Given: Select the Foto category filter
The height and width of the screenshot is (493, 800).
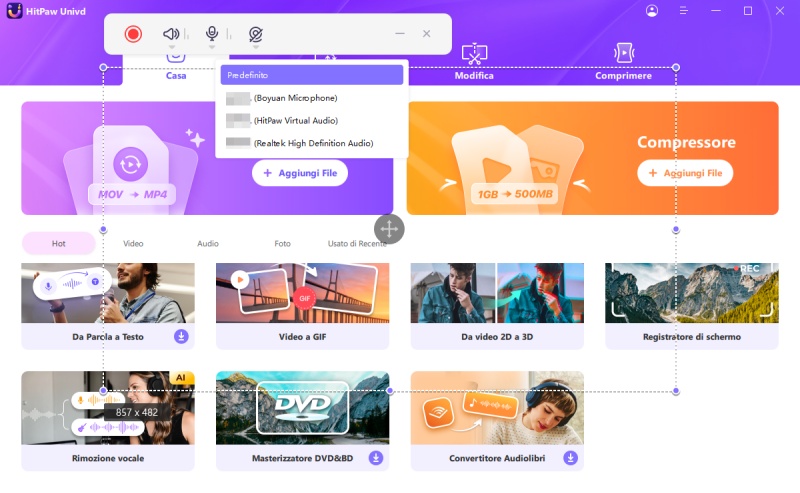Looking at the screenshot, I should coord(282,243).
